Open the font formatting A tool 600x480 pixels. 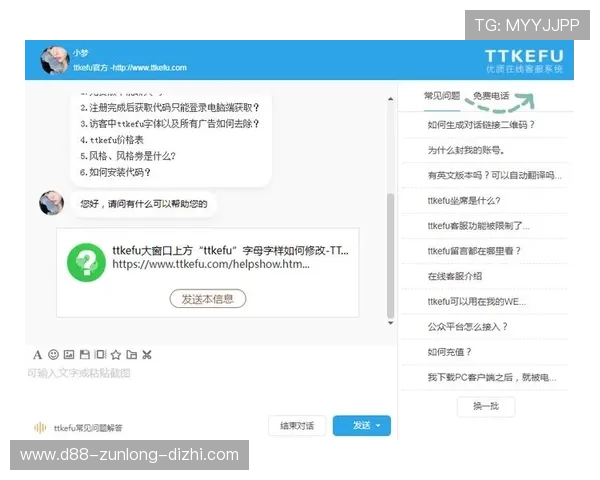tap(37, 355)
